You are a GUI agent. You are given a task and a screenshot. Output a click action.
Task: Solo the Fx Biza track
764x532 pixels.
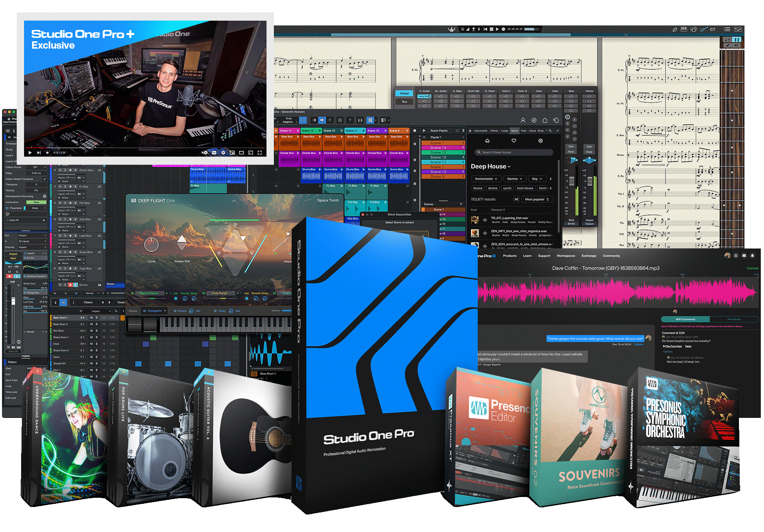tap(65, 186)
